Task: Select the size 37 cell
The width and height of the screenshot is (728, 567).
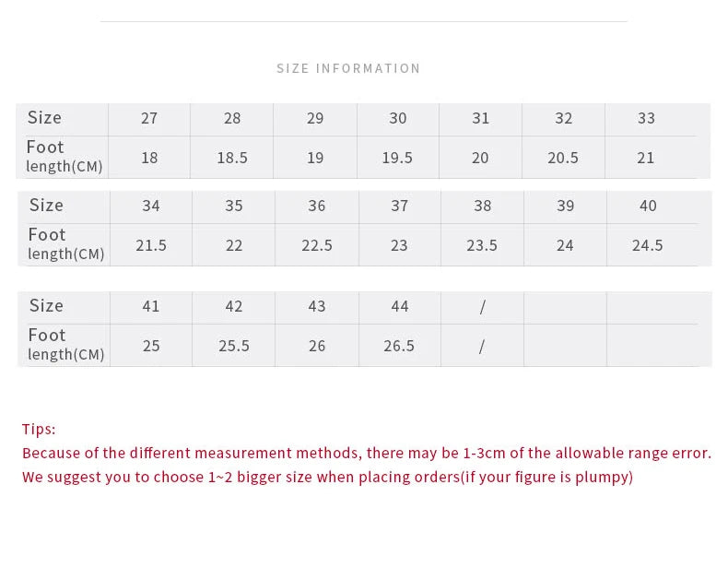Action: click(x=400, y=206)
